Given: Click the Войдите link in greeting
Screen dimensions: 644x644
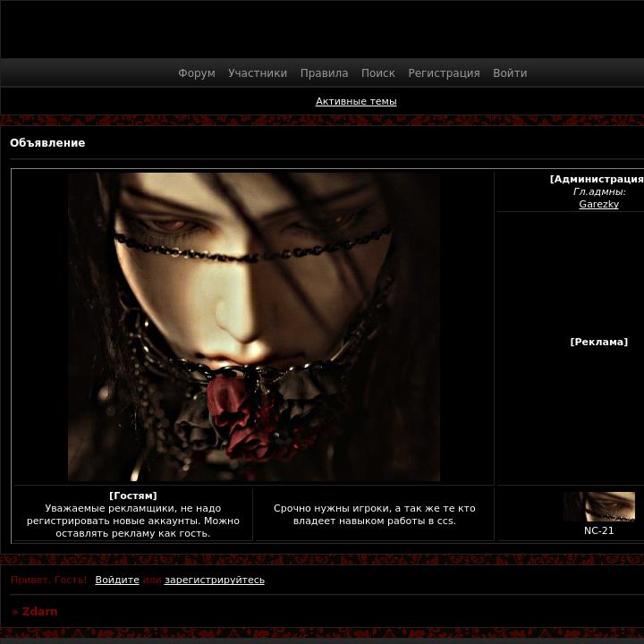Looking at the screenshot, I should (117, 580).
